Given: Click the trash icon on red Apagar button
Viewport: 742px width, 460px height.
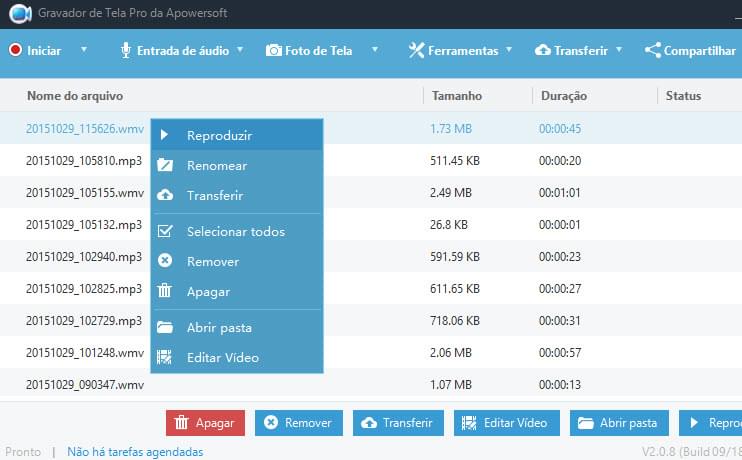Looking at the screenshot, I should pyautogui.click(x=181, y=423).
